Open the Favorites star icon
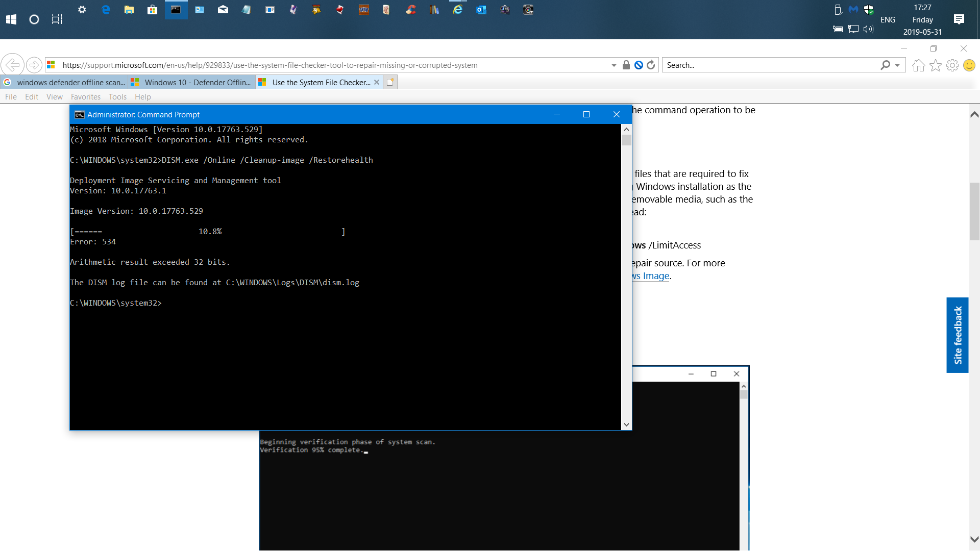 pyautogui.click(x=936, y=65)
